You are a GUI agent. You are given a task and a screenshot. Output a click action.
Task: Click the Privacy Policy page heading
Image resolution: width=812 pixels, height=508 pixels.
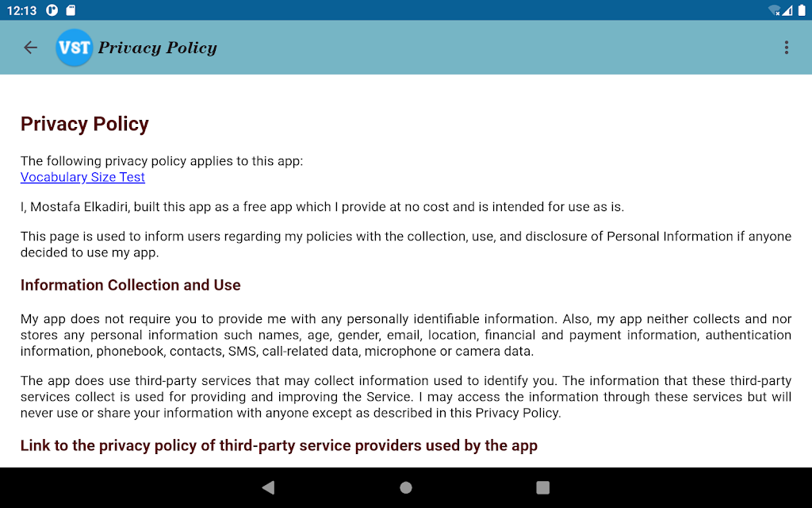coord(85,125)
